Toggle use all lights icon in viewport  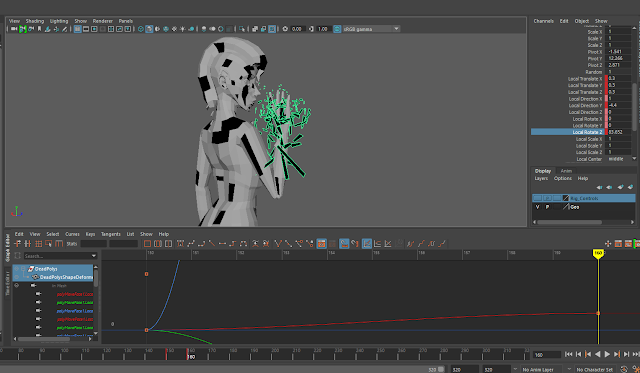point(182,29)
